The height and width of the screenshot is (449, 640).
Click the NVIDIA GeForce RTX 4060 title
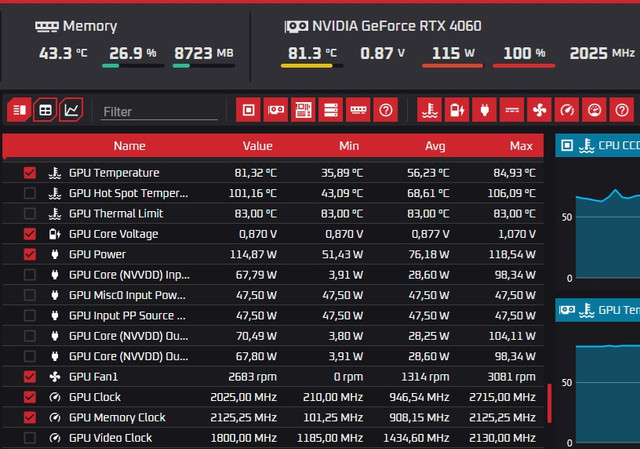point(396,26)
